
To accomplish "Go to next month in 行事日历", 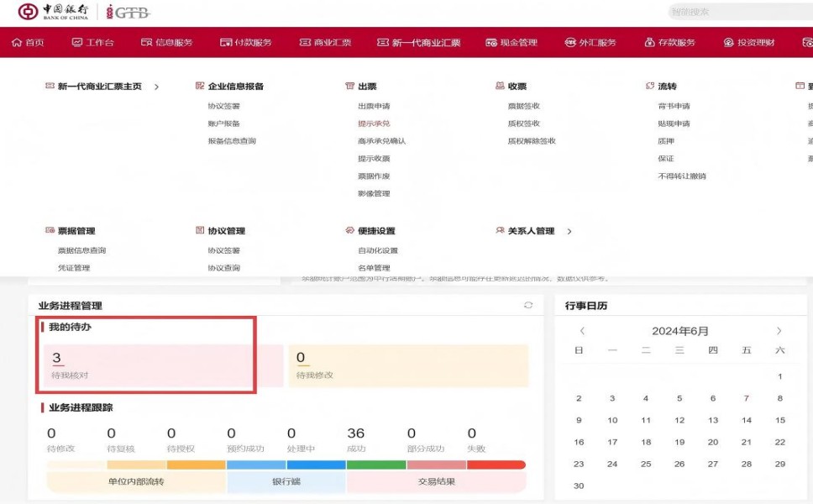I will [x=779, y=331].
